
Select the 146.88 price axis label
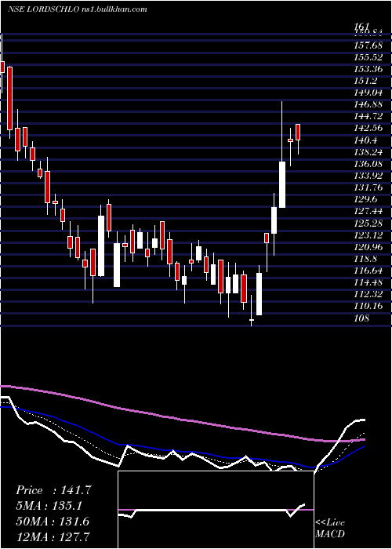[368, 104]
